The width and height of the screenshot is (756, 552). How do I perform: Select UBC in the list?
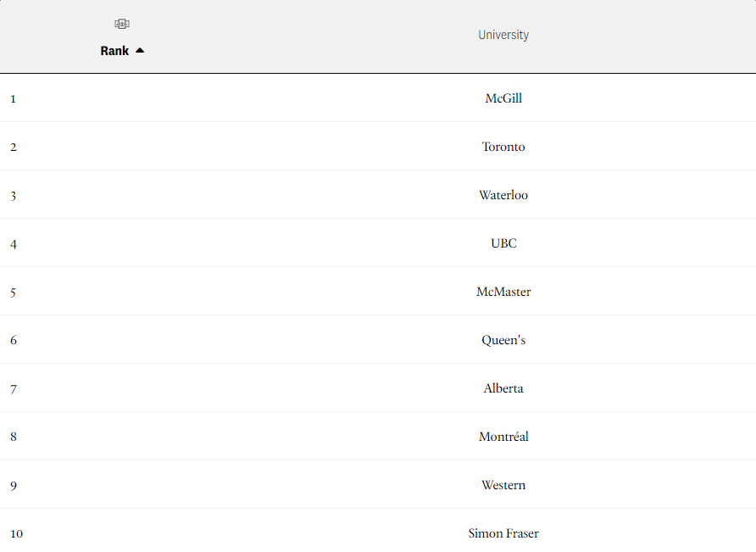click(x=503, y=243)
